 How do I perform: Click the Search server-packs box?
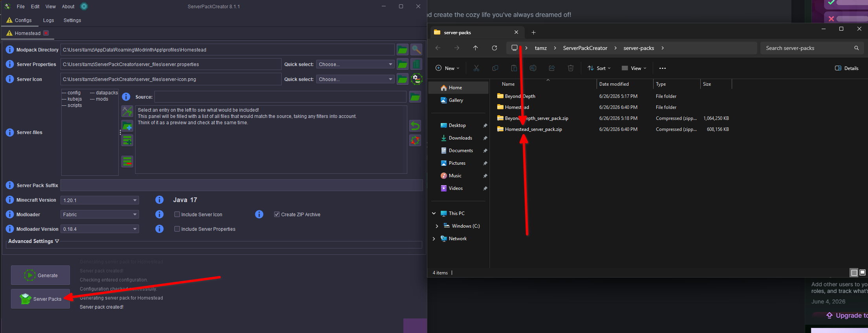click(x=812, y=48)
